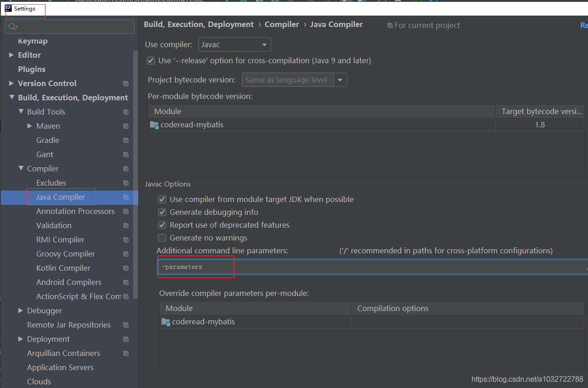
Task: Open Android Compilers settings page
Action: tap(69, 282)
